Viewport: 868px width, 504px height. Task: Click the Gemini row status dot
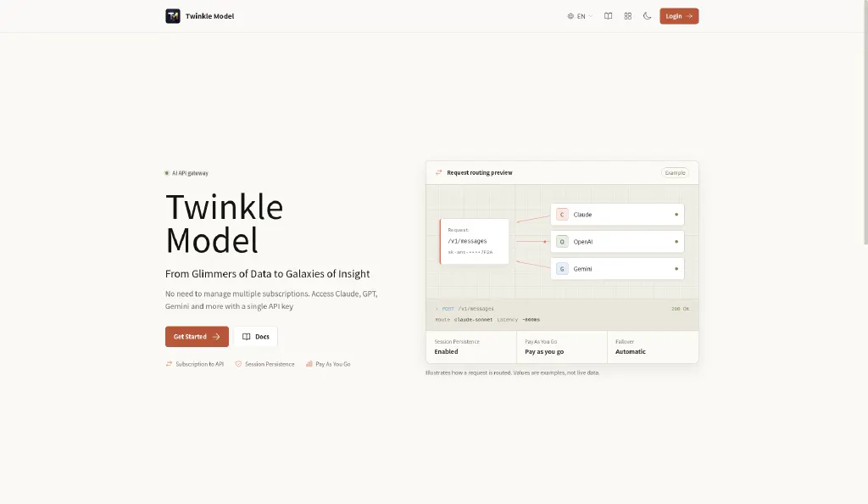pyautogui.click(x=676, y=269)
